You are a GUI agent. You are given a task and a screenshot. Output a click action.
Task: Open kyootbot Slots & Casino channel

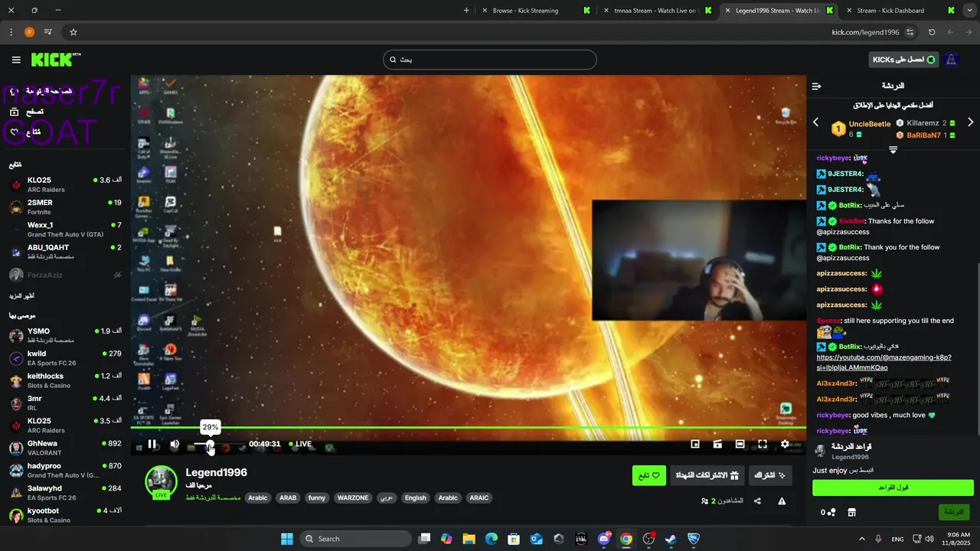pos(65,515)
